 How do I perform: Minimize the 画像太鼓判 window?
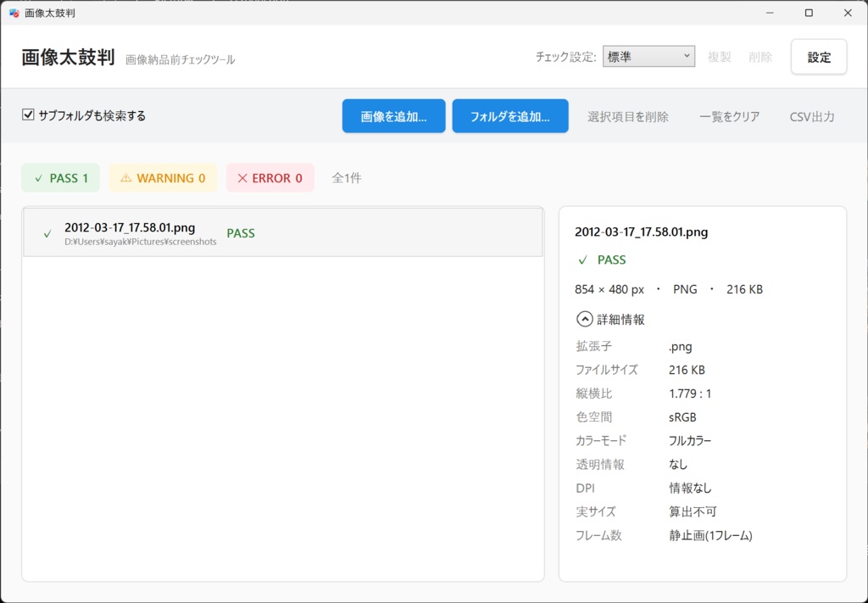[770, 13]
